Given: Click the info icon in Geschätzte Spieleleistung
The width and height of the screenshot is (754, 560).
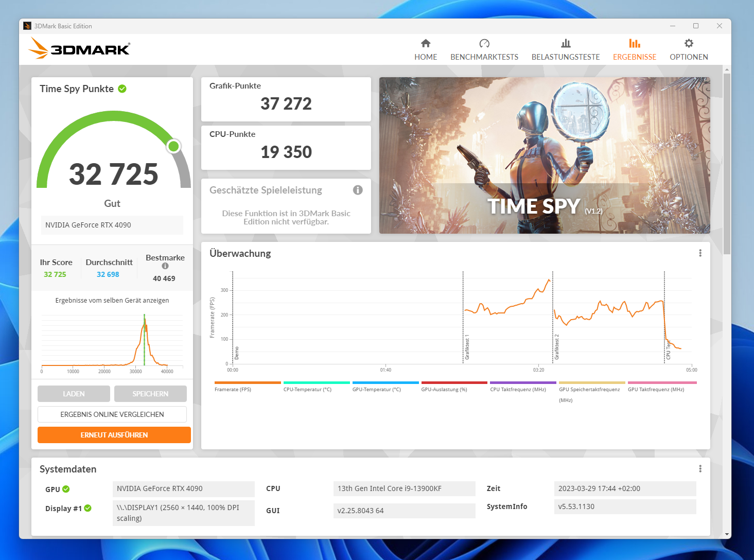Looking at the screenshot, I should [x=358, y=190].
